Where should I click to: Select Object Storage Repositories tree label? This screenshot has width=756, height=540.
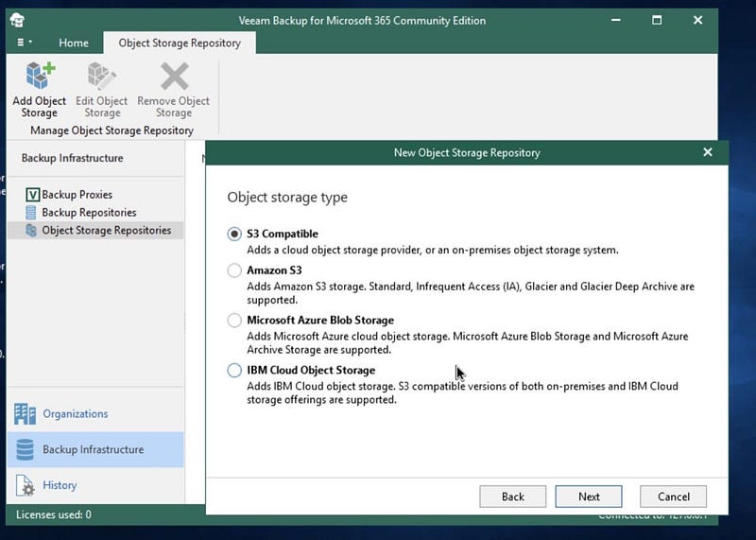click(x=107, y=230)
